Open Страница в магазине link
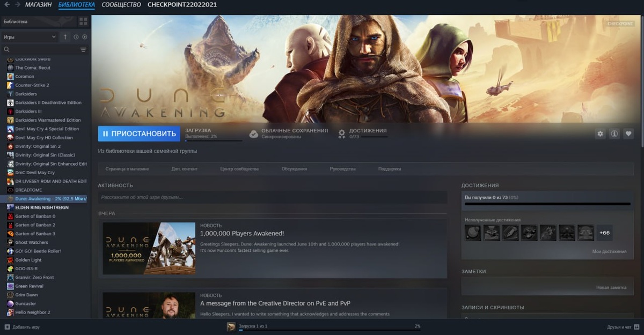The image size is (644, 335). coord(127,169)
